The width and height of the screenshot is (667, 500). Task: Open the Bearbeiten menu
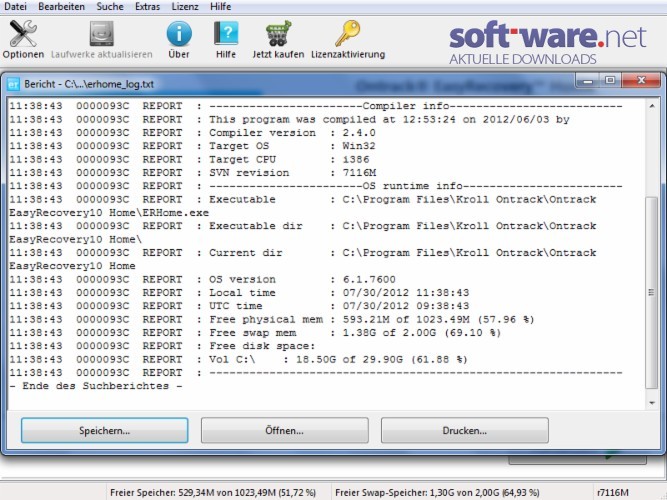pos(61,6)
